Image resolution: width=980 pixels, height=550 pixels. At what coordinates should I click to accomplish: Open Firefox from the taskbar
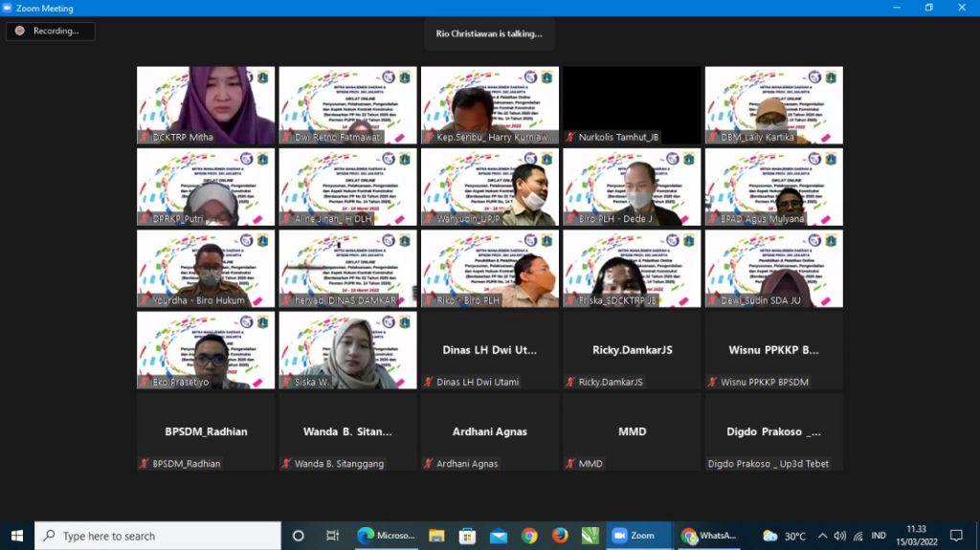coord(560,536)
